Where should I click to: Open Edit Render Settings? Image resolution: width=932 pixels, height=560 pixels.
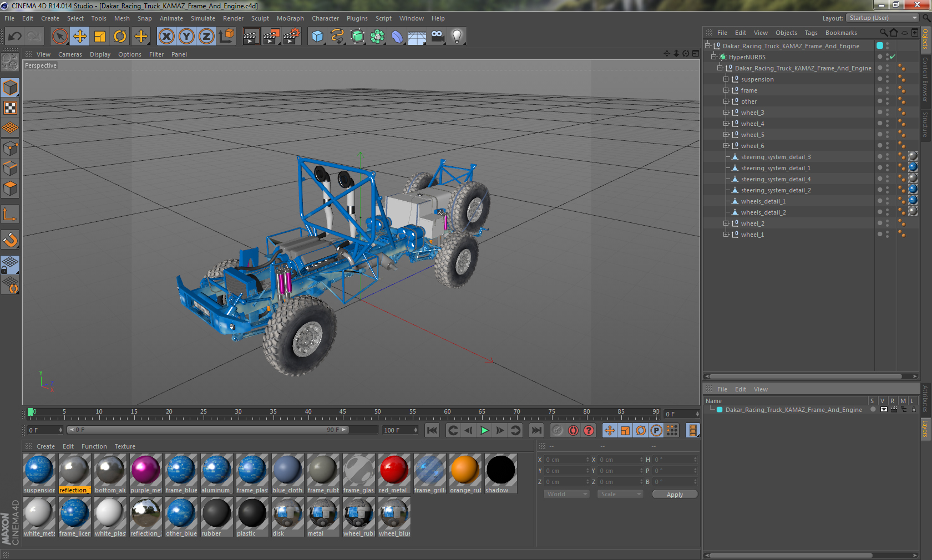tap(292, 37)
